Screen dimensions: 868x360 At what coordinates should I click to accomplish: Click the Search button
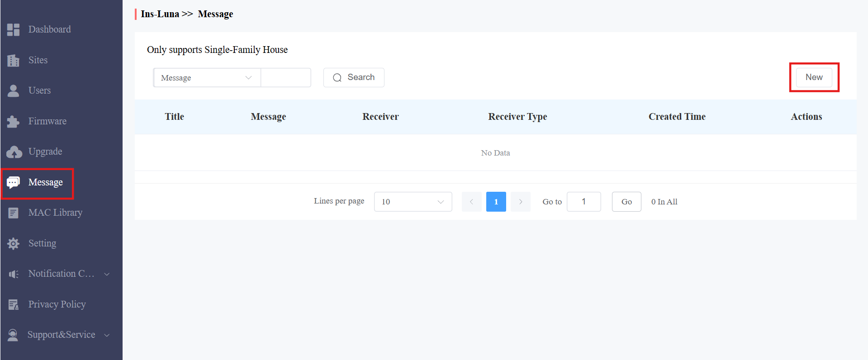354,77
